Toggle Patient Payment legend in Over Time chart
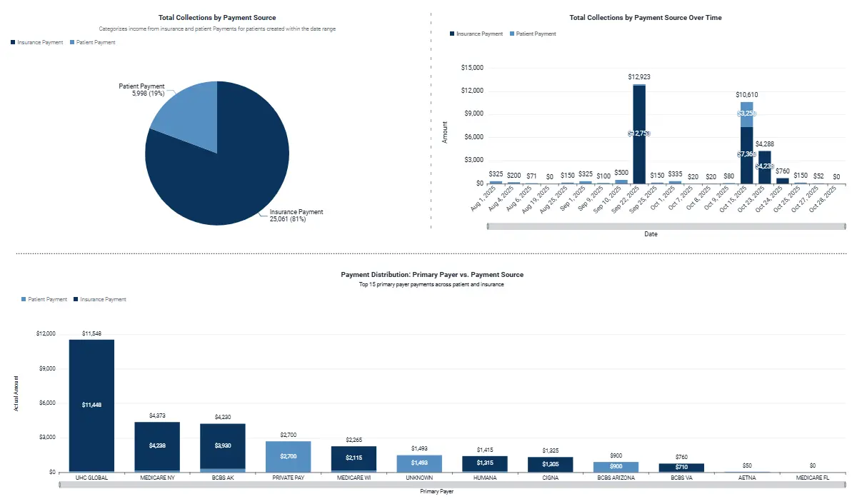This screenshot has width=862, height=504. (x=536, y=34)
